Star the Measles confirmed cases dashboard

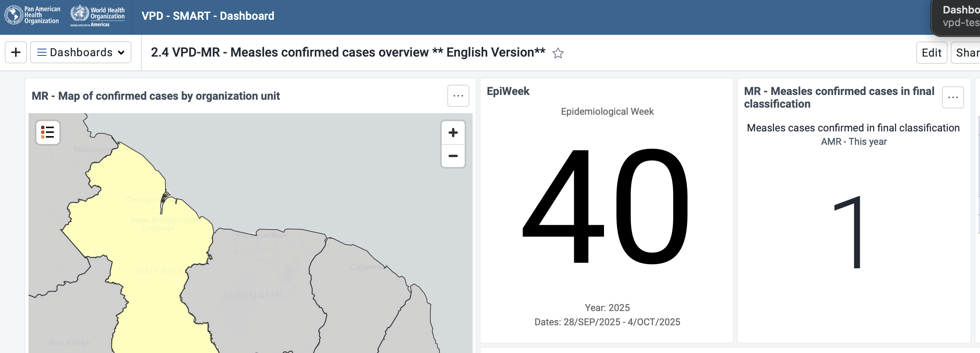pyautogui.click(x=558, y=53)
